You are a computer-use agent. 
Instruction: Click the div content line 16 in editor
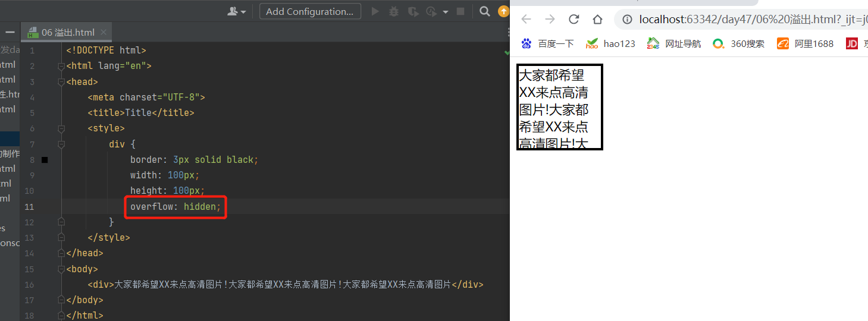286,284
